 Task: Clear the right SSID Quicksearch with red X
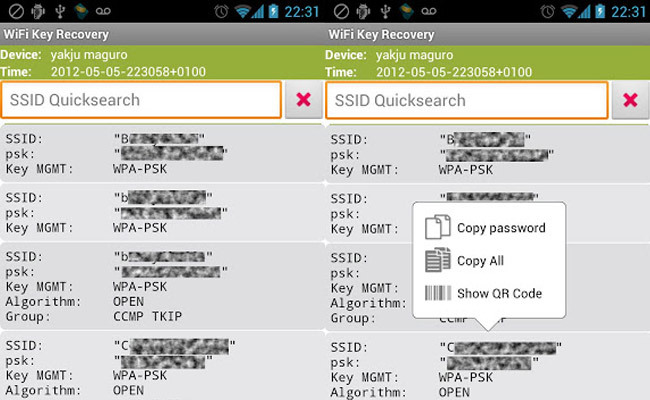pyautogui.click(x=630, y=100)
